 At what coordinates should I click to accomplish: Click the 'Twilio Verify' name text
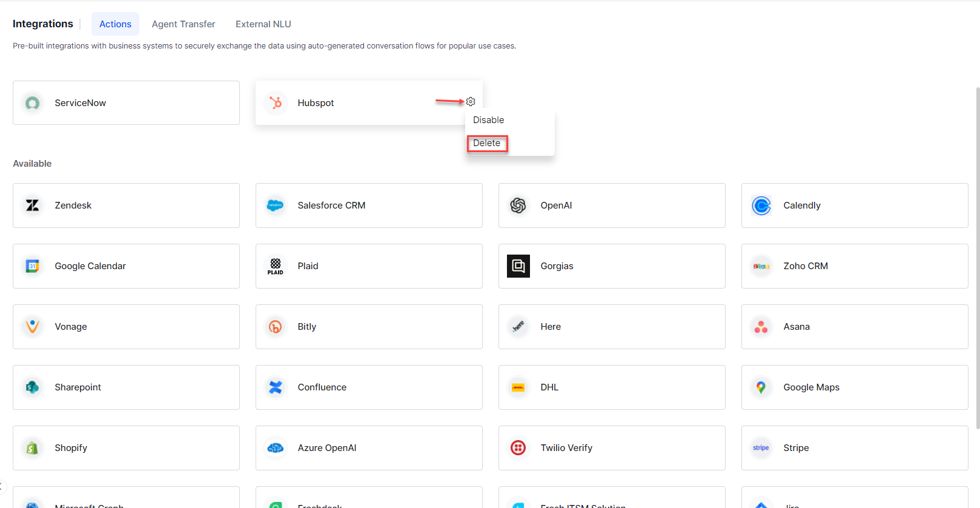click(x=566, y=448)
